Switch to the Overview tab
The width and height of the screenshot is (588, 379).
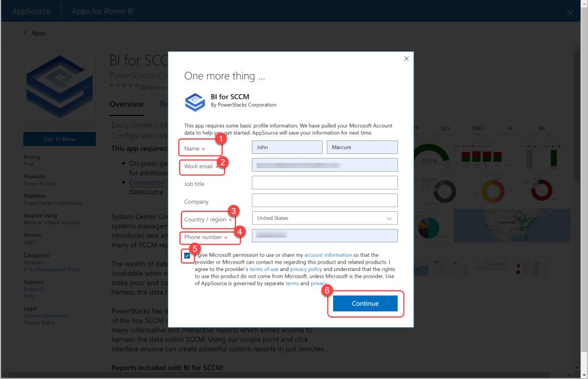pyautogui.click(x=126, y=104)
